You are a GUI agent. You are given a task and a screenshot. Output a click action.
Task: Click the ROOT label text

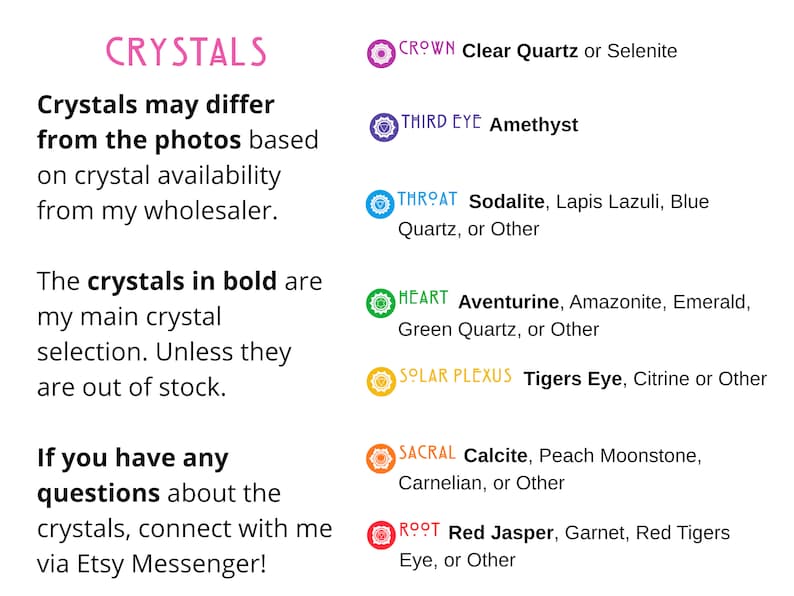pyautogui.click(x=419, y=530)
